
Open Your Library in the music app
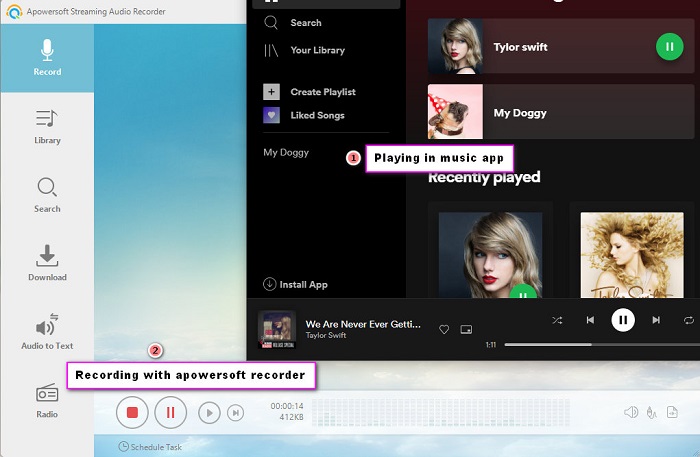(x=304, y=50)
